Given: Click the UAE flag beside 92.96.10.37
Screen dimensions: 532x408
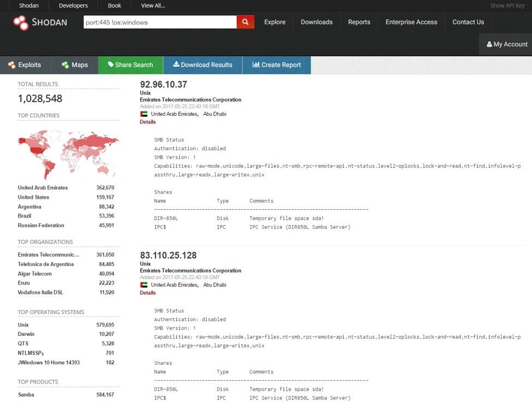Looking at the screenshot, I should click(x=145, y=114).
